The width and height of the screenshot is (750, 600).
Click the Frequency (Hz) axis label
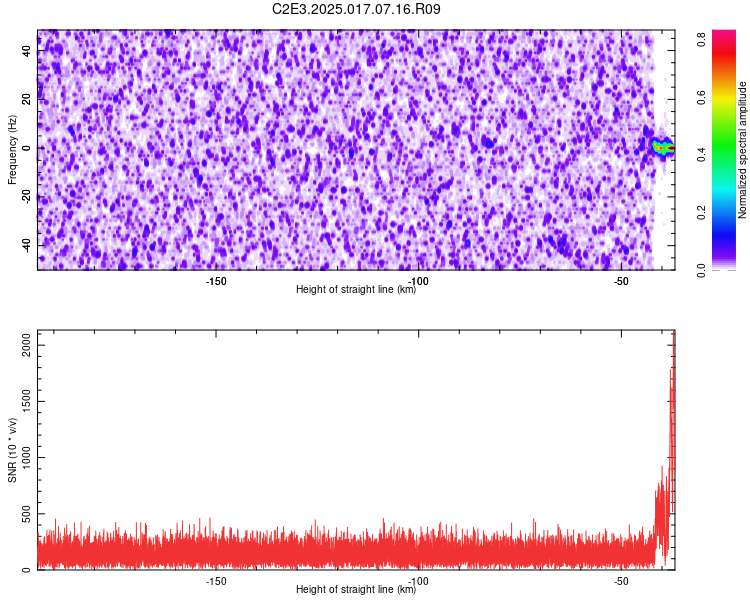[x=12, y=150]
